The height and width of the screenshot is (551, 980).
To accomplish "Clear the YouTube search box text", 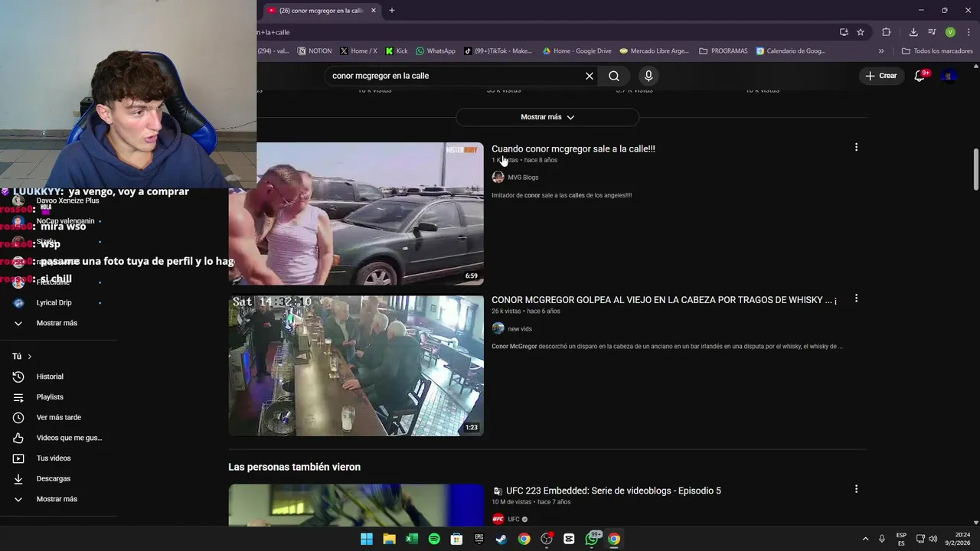I will point(590,76).
